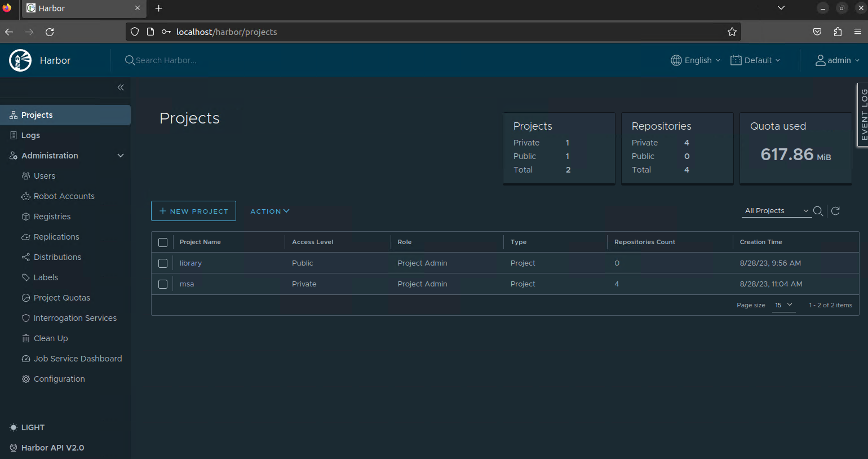Refresh the projects list with the refresh icon
This screenshot has width=868, height=459.
tap(836, 211)
